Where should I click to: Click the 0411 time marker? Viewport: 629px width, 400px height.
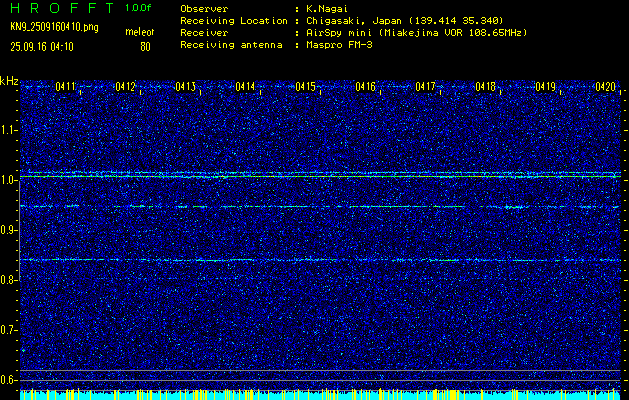click(65, 86)
